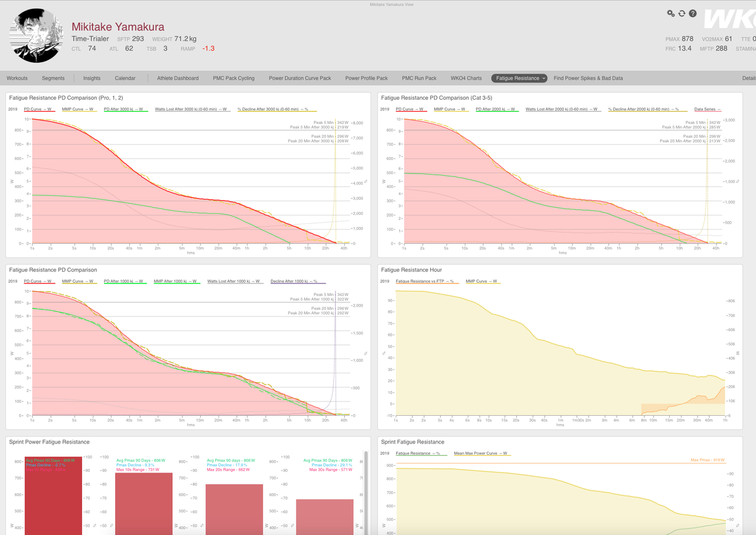Open the Calendar tab
Screen dimensions: 756x535
[x=125, y=78]
